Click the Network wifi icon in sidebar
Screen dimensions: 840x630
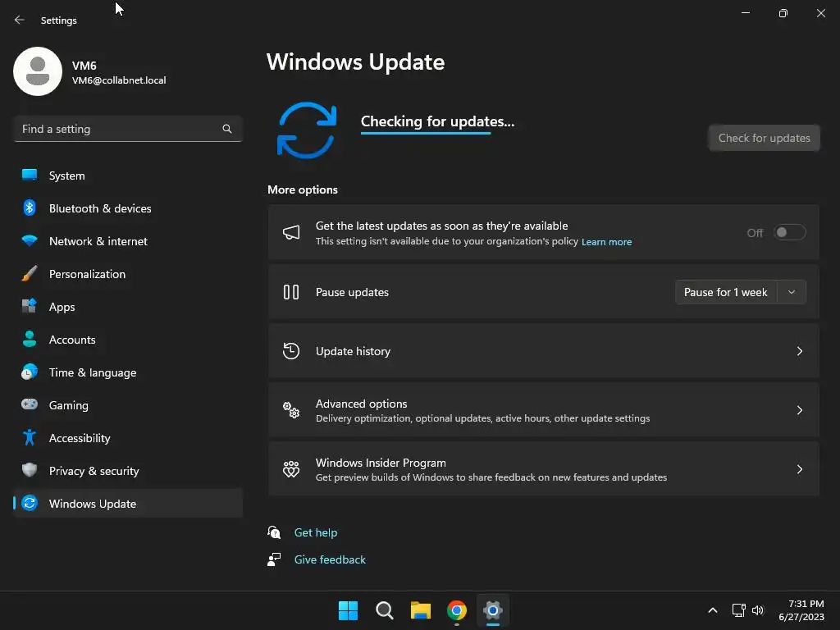click(x=30, y=240)
